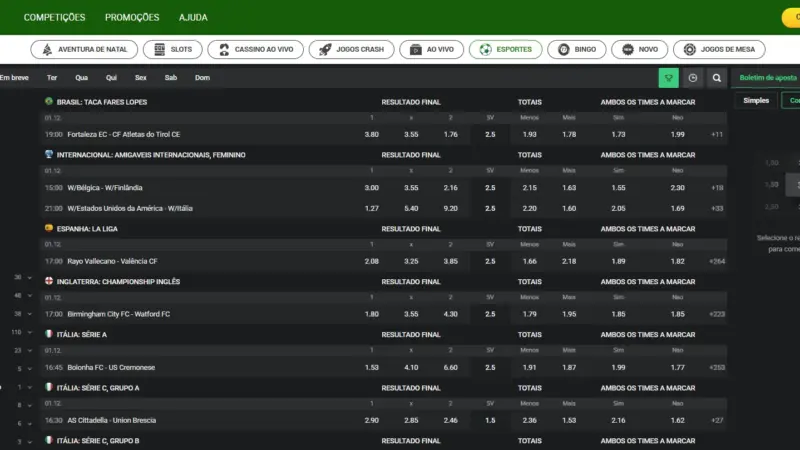
Task: Show +264 more markets for Rayo Vallecano match
Action: pos(717,261)
